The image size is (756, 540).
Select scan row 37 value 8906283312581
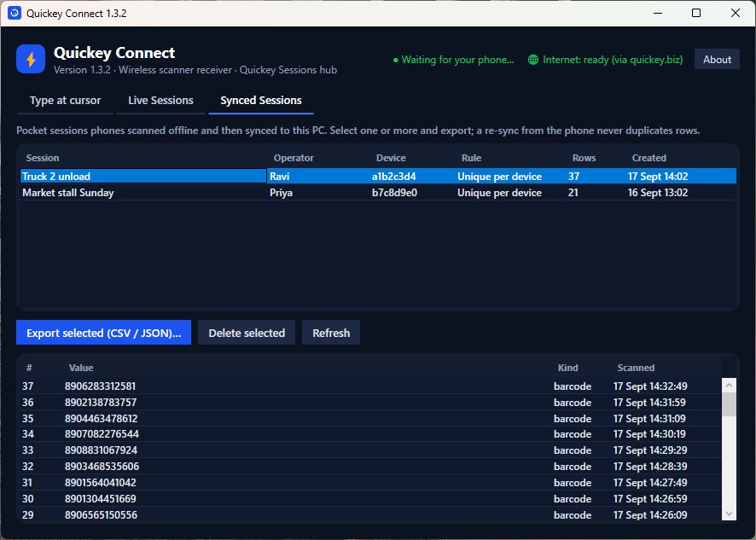click(370, 386)
